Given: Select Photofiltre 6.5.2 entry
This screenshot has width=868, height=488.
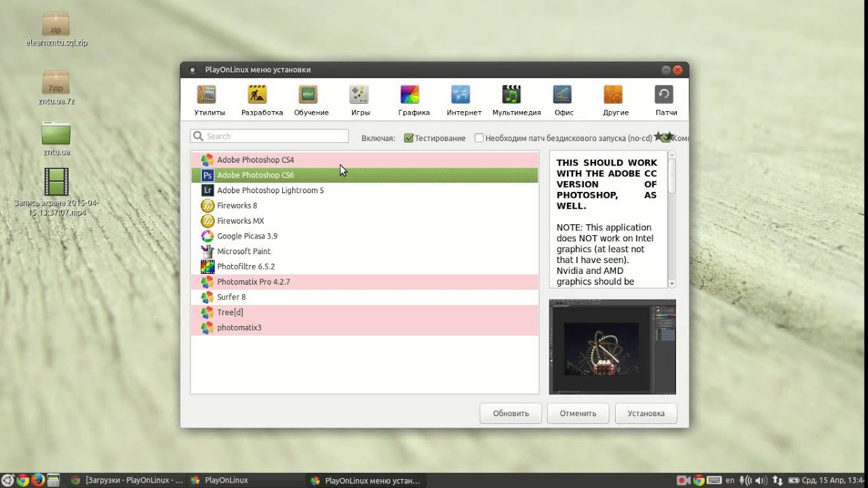Looking at the screenshot, I should pos(365,266).
